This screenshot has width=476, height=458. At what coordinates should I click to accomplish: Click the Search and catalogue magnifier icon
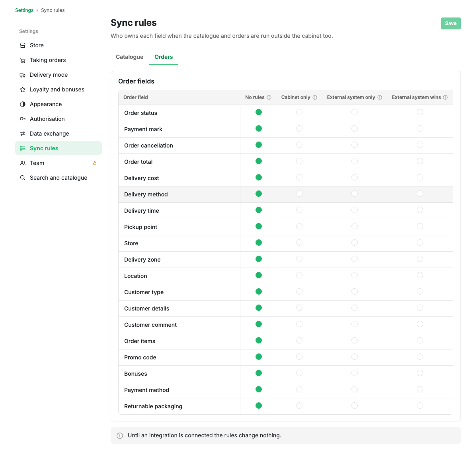coord(22,178)
